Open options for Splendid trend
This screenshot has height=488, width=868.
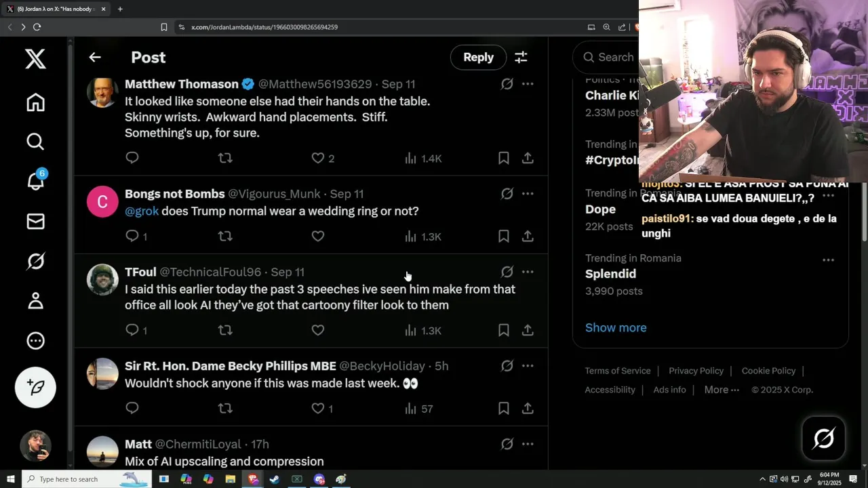[828, 260]
